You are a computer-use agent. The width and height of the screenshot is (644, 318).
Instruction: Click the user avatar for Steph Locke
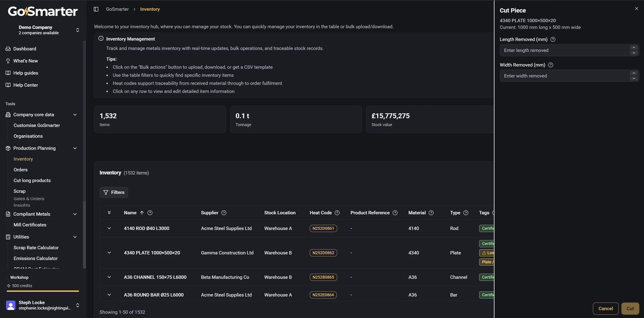(x=11, y=305)
